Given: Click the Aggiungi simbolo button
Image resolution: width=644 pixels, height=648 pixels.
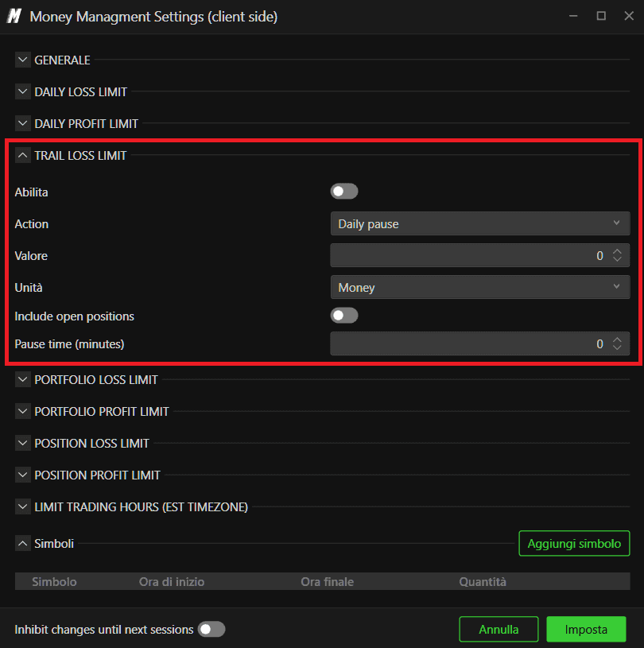Looking at the screenshot, I should pos(574,543).
